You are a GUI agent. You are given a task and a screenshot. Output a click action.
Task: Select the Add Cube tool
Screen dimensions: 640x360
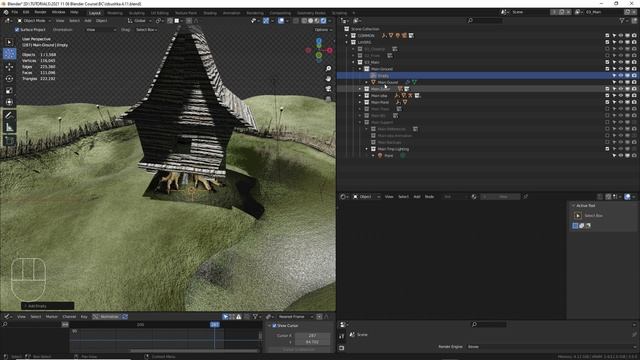click(x=9, y=140)
